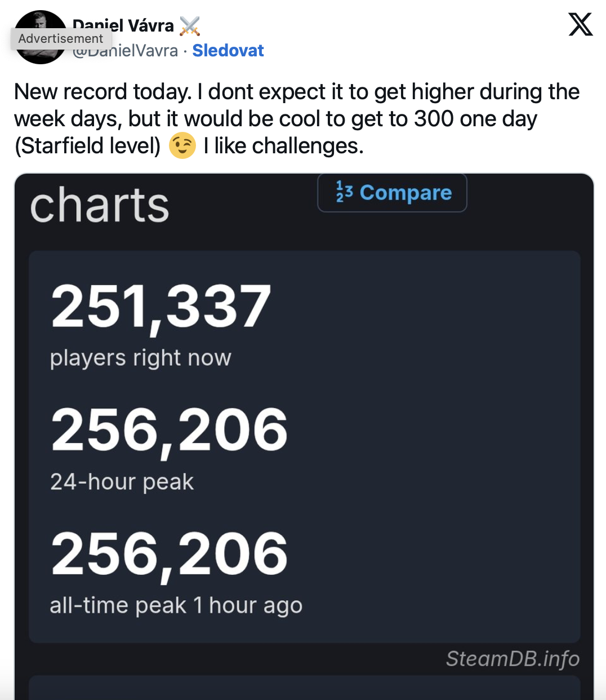This screenshot has height=700, width=606.
Task: Click the "players right now" label
Action: click(141, 358)
